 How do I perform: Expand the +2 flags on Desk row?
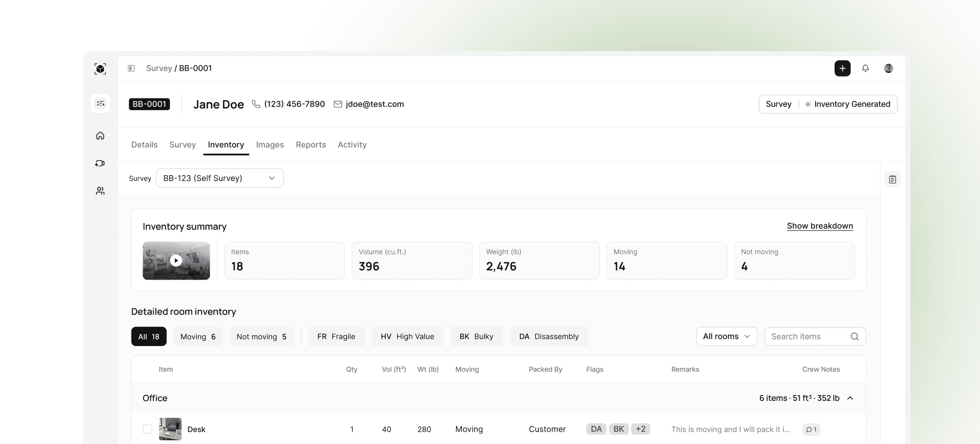pyautogui.click(x=641, y=429)
